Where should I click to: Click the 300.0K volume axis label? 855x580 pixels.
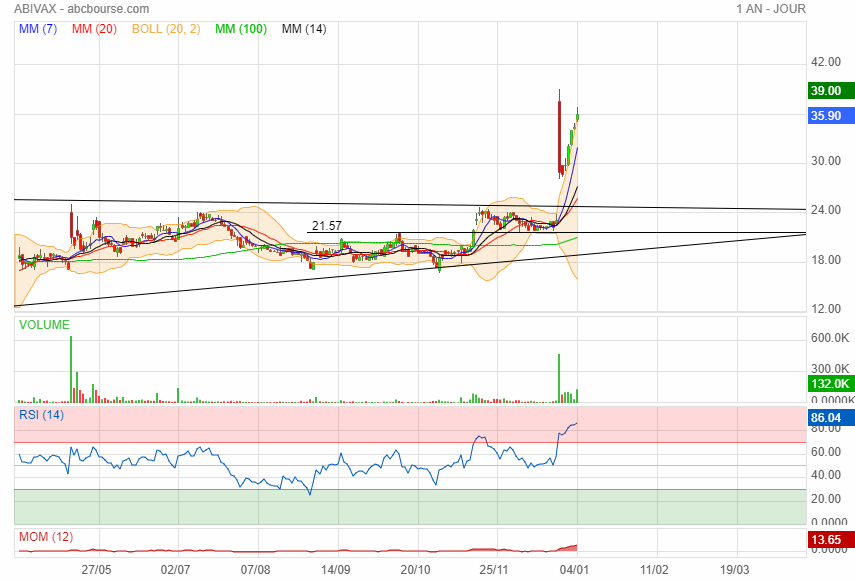tap(830, 369)
